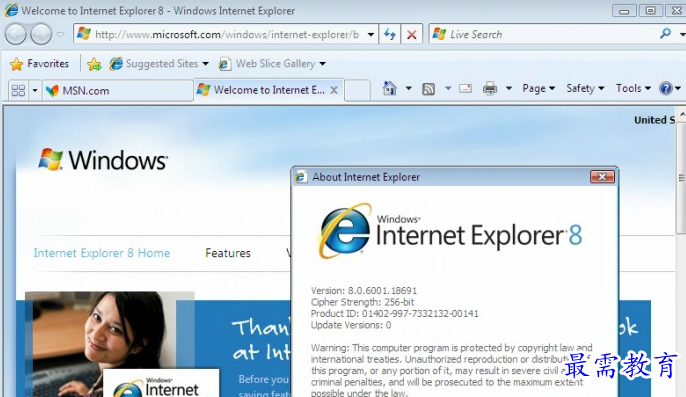Viewport: 686px width, 397px height.
Task: Click the Cipher Strength 256-bit text
Action: [362, 302]
